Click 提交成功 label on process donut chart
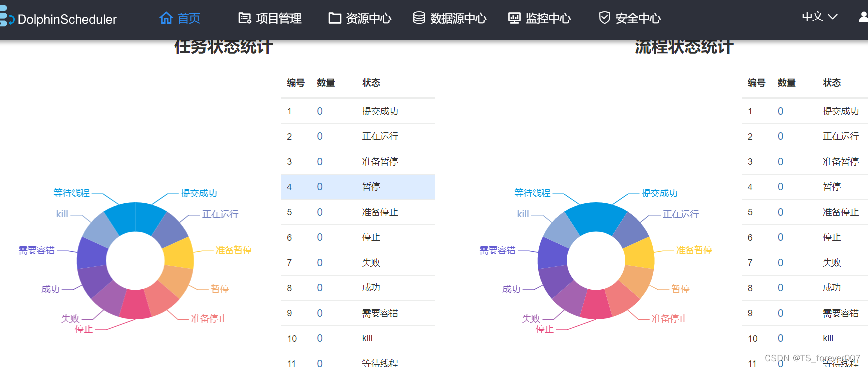 point(660,193)
